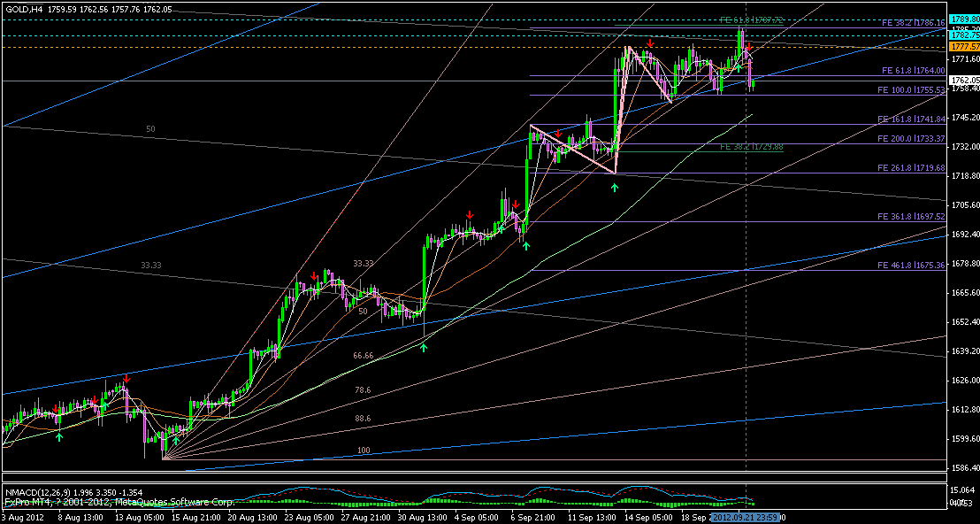Image resolution: width=980 pixels, height=524 pixels.
Task: Click the FE 461.8 level label at 1675.36
Action: (911, 266)
